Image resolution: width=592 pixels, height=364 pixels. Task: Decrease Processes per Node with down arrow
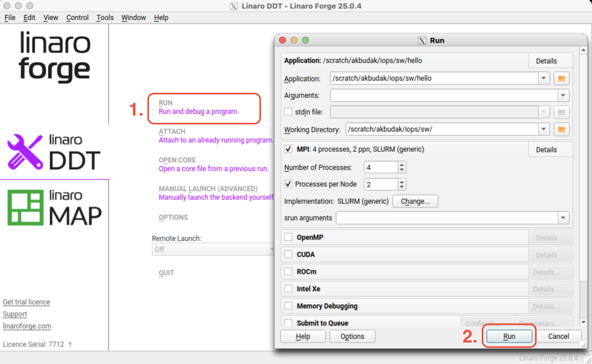[x=402, y=187]
